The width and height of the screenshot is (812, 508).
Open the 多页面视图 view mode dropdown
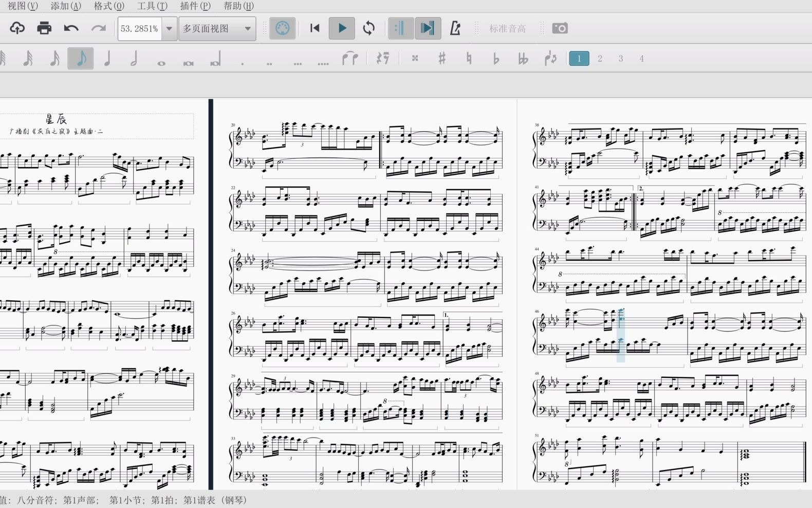tap(217, 28)
